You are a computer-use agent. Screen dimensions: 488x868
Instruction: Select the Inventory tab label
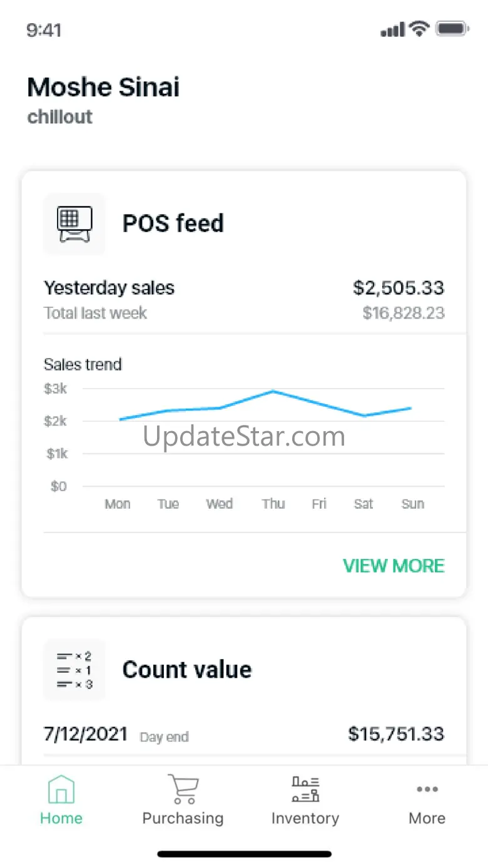click(305, 818)
